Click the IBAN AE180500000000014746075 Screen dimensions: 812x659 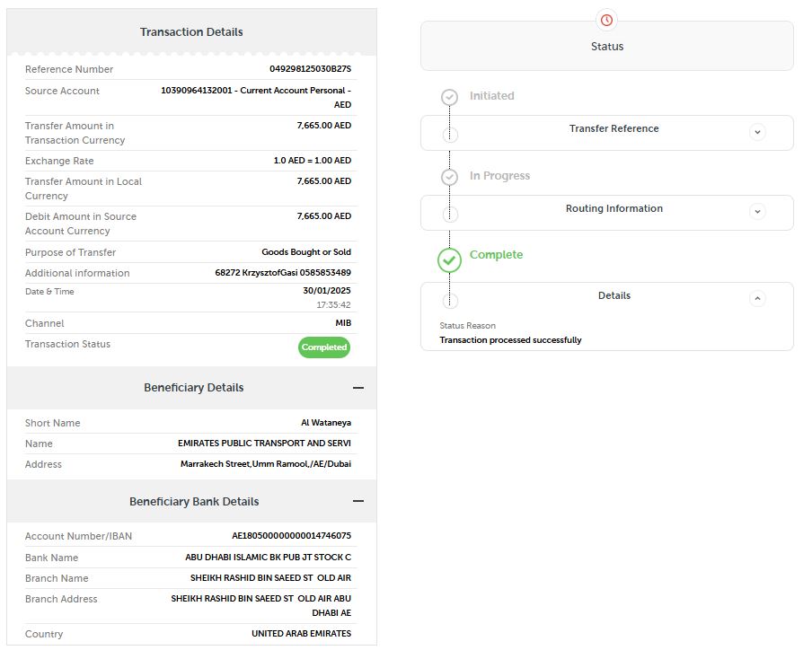[x=292, y=536]
